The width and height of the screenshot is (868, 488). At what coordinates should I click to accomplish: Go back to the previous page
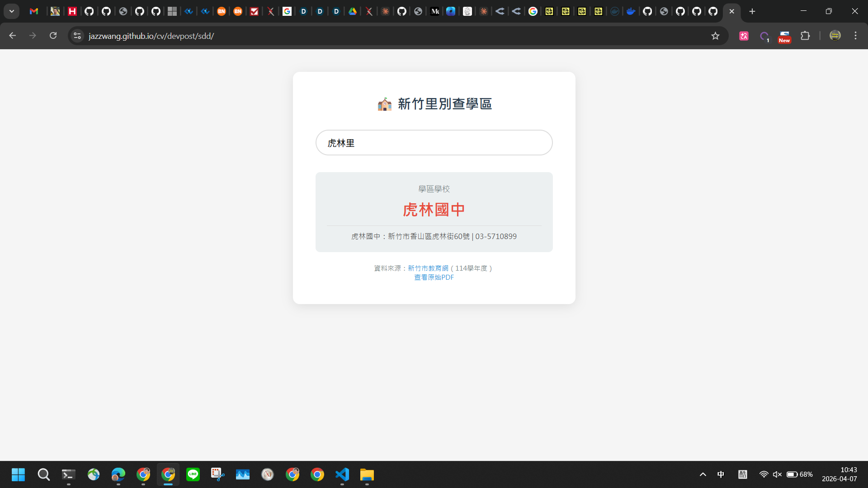pyautogui.click(x=13, y=36)
